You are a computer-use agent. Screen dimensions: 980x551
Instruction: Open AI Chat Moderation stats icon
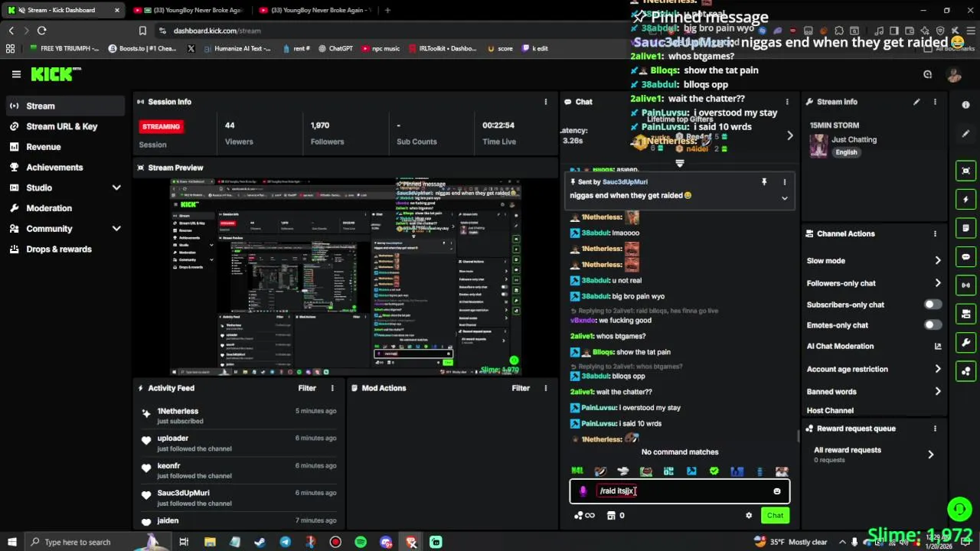click(x=938, y=346)
